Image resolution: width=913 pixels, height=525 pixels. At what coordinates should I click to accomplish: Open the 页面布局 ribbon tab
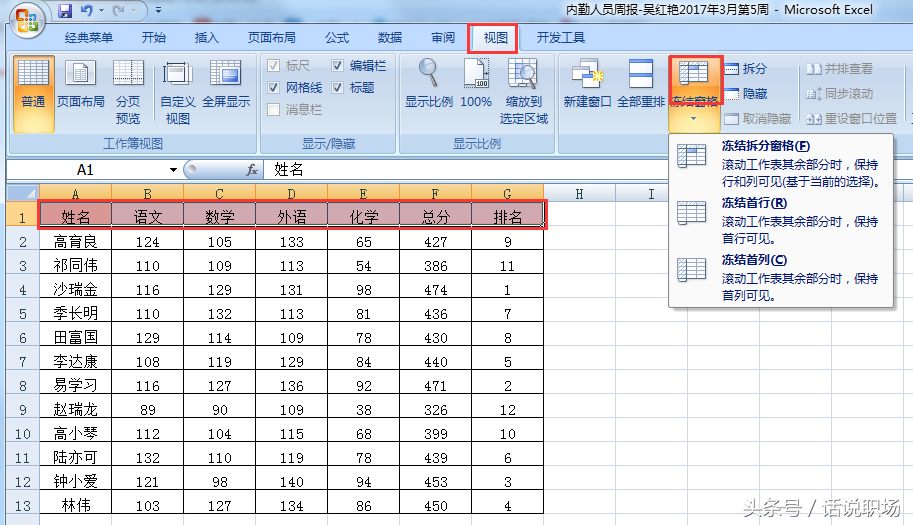271,38
